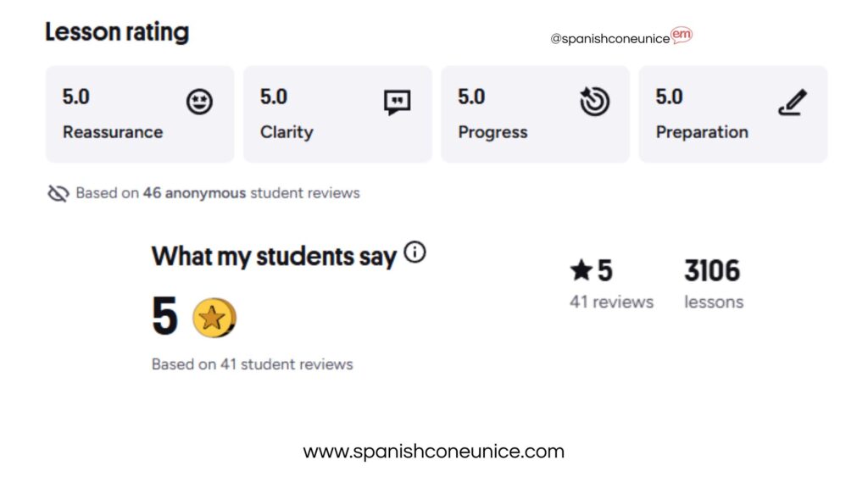This screenshot has width=868, height=488.
Task: Select the Clarity rating card
Action: click(x=337, y=113)
